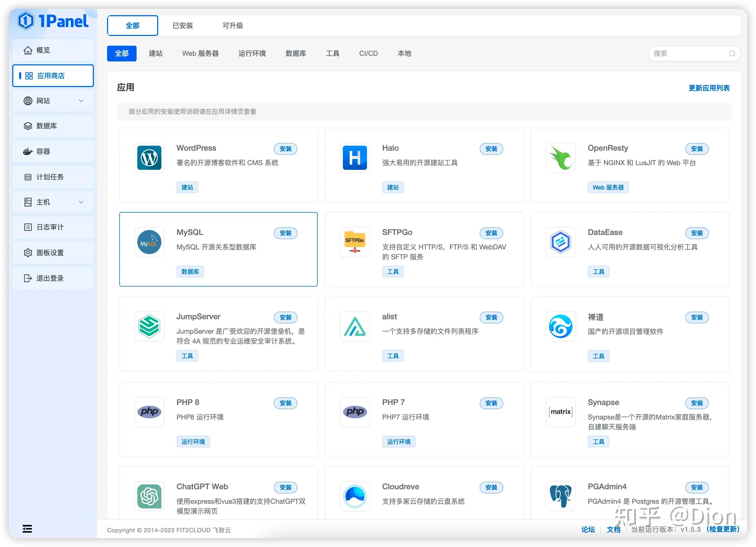Switch to the 已安装 tab
This screenshot has width=756, height=547.
(x=182, y=25)
